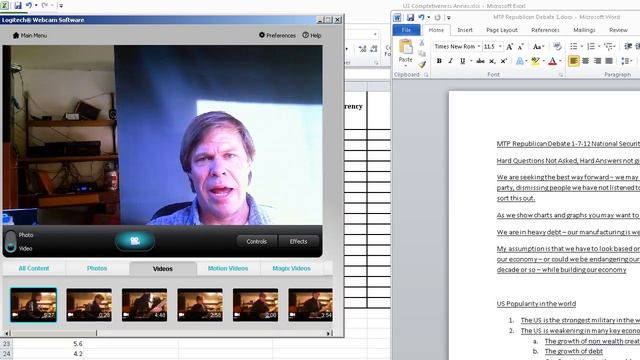Click the webcam record video button
The image size is (640, 360).
tap(135, 241)
